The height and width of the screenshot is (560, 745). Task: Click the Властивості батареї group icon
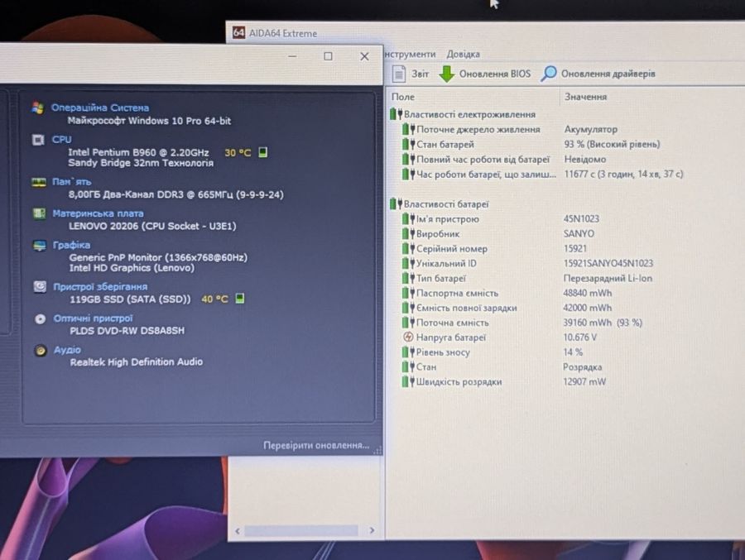click(396, 203)
